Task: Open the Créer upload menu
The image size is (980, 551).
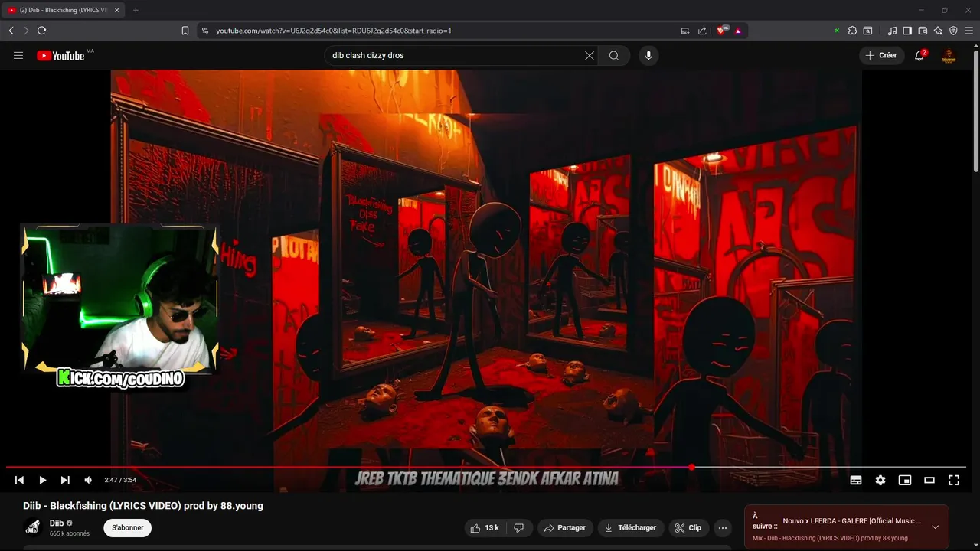Action: (881, 55)
